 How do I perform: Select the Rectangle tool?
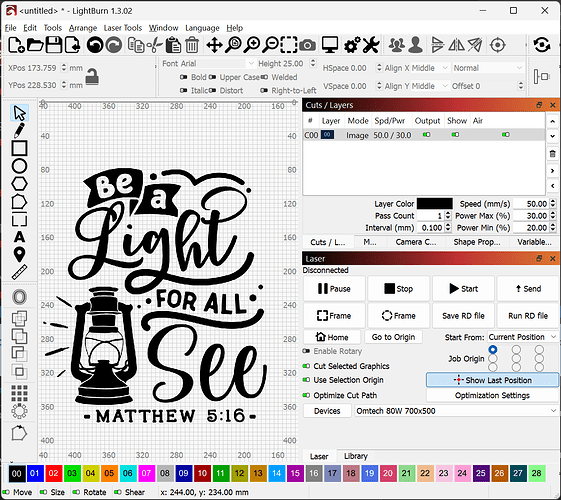[19, 148]
